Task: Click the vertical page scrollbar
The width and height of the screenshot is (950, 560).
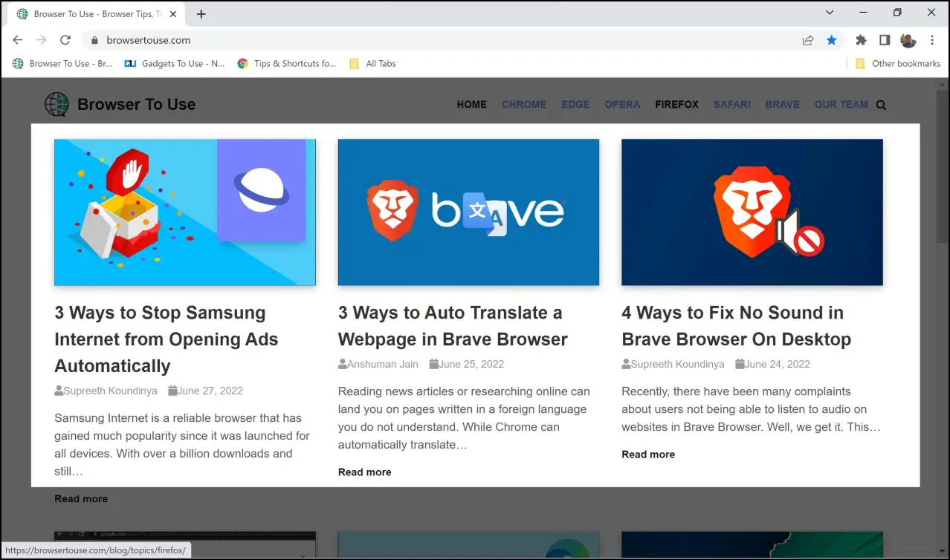Action: coord(943,167)
